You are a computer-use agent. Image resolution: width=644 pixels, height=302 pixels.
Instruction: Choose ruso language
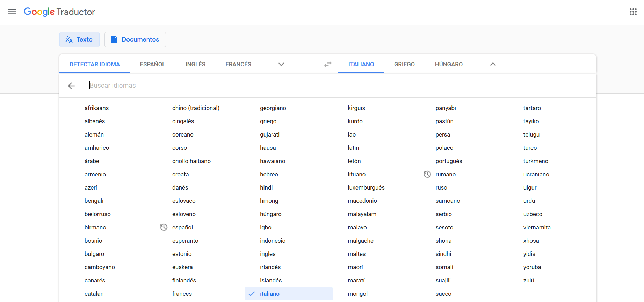pos(441,187)
